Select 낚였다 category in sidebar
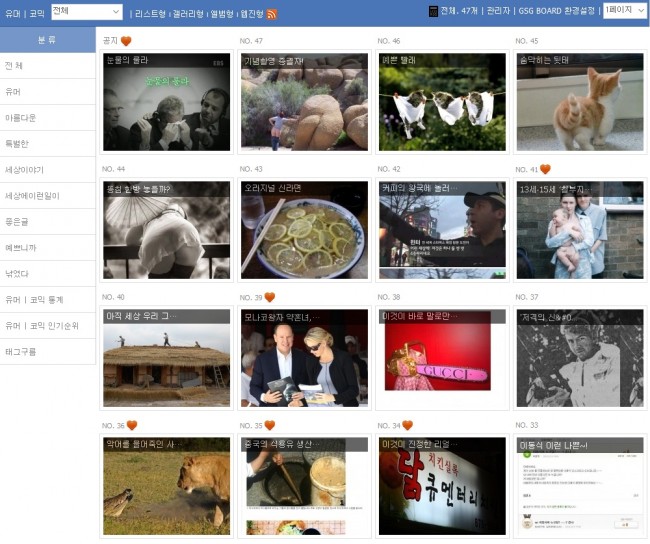The height and width of the screenshot is (544, 650). pos(48,274)
